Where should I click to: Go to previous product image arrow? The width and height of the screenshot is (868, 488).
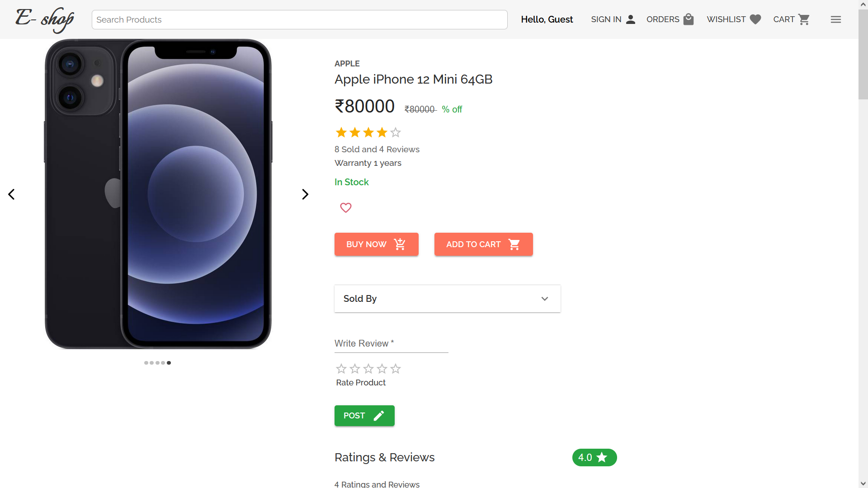pyautogui.click(x=11, y=194)
